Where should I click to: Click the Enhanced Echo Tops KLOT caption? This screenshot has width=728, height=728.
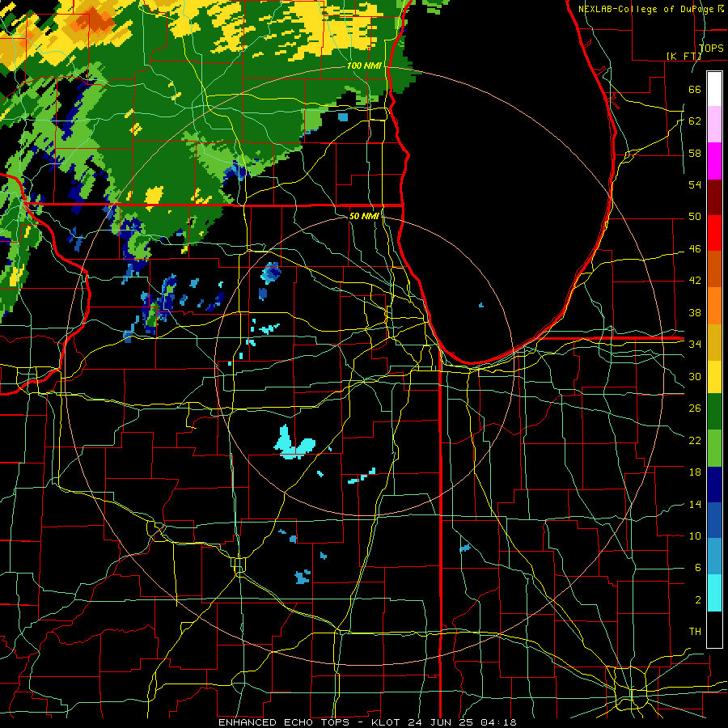pyautogui.click(x=366, y=722)
